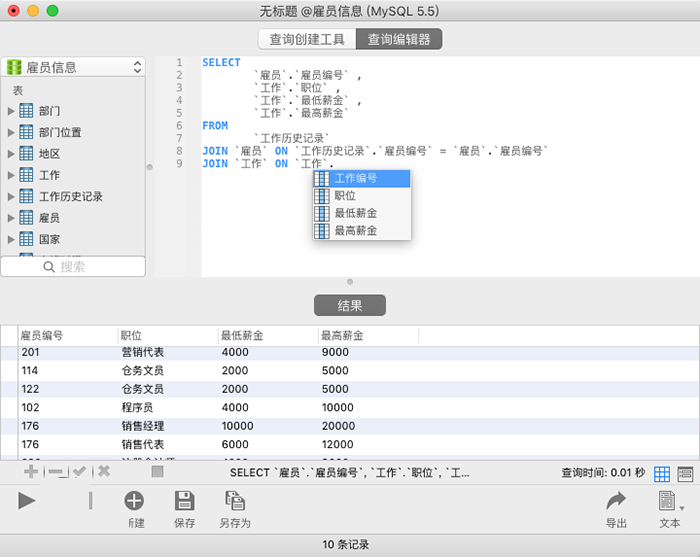This screenshot has height=557, width=700.
Task: Sort by 最高薪金 column header
Action: tap(369, 336)
